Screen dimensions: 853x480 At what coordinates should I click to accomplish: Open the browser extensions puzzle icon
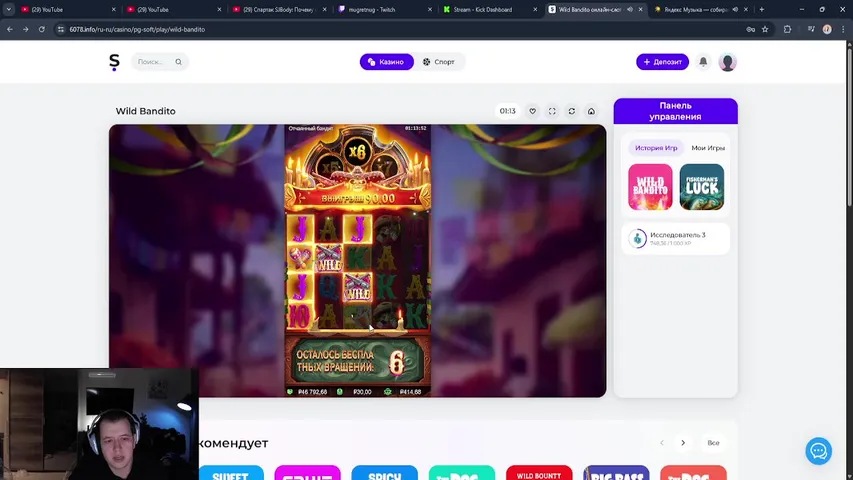coord(788,29)
